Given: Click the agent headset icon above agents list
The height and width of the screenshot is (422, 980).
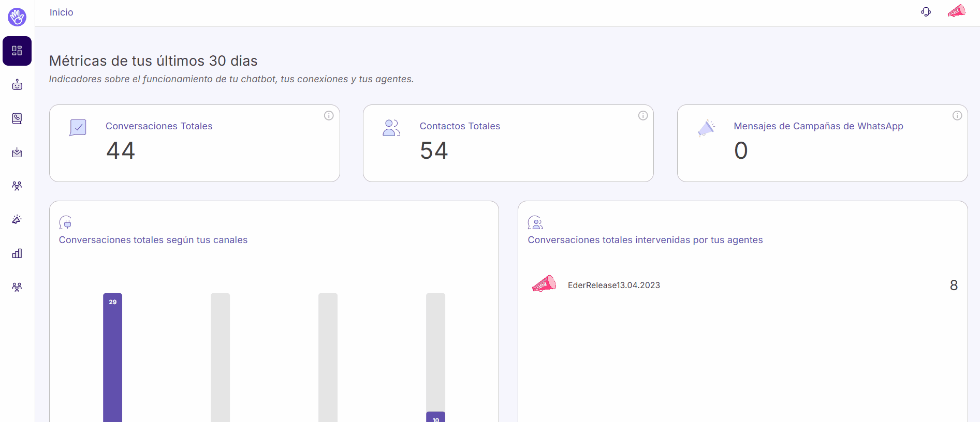Looking at the screenshot, I should click(535, 222).
